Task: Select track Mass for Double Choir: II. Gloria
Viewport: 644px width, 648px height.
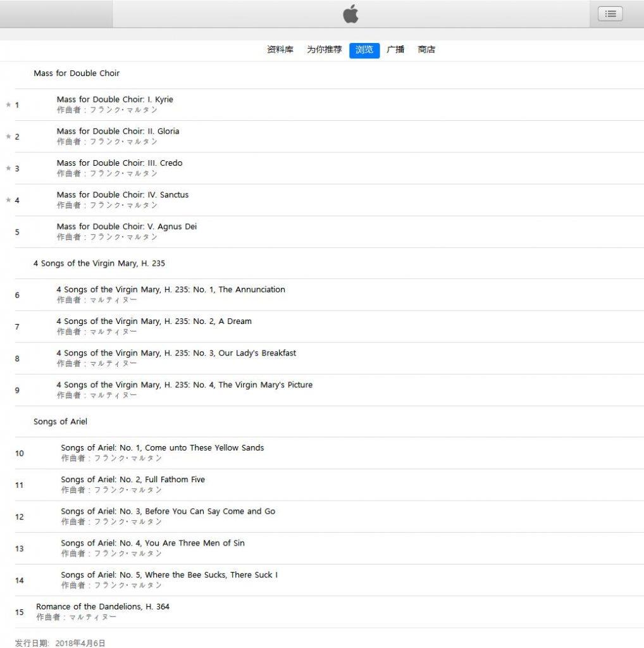Action: (x=329, y=137)
